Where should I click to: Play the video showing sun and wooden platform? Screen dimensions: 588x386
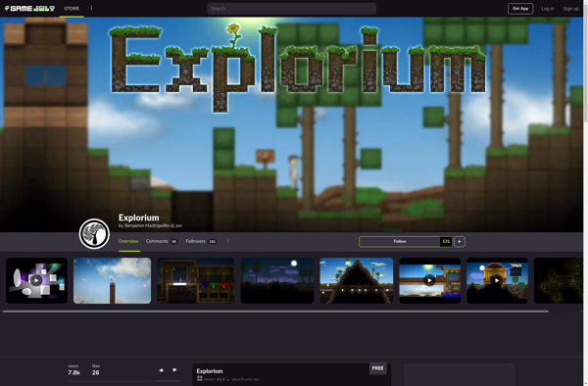(x=430, y=280)
